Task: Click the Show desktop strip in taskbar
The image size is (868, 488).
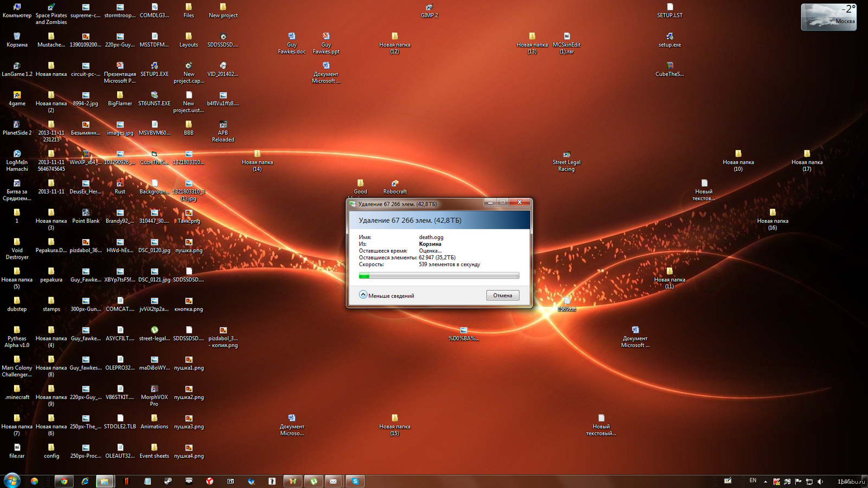Action: point(865,481)
